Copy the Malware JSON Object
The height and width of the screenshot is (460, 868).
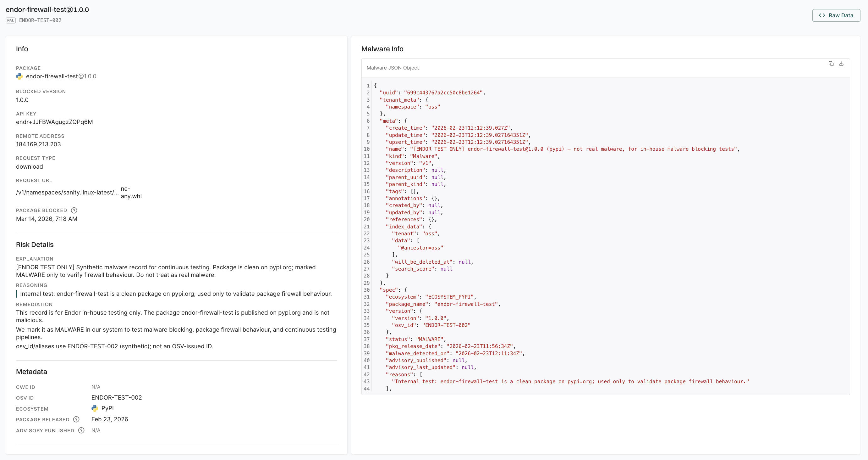tap(831, 64)
